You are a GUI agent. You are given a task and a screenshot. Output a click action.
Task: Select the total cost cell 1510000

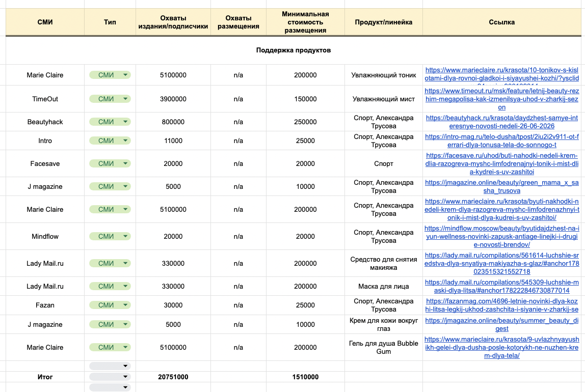pos(305,377)
